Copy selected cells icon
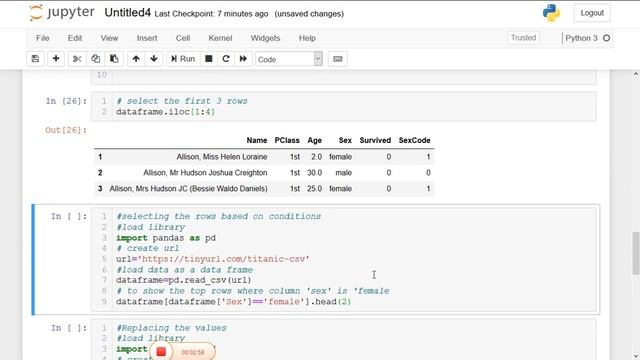The image size is (640, 360). click(96, 59)
